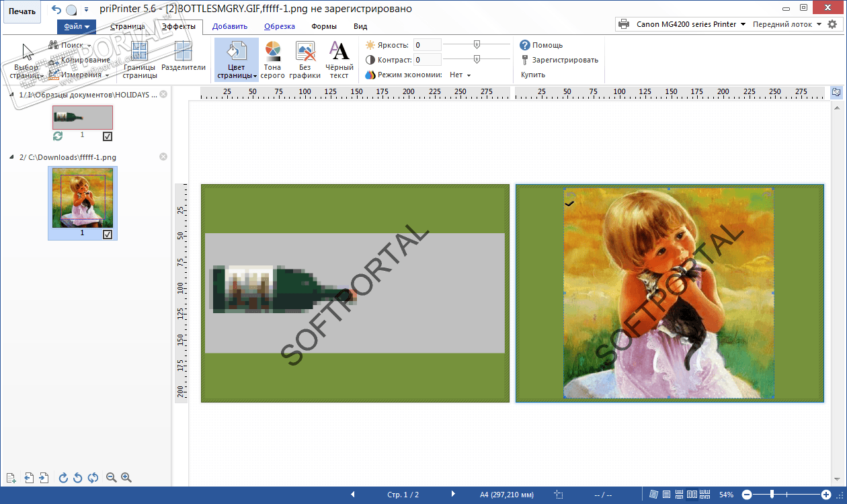Open printer settings gear icon
Image resolution: width=847 pixels, height=504 pixels.
pyautogui.click(x=832, y=24)
